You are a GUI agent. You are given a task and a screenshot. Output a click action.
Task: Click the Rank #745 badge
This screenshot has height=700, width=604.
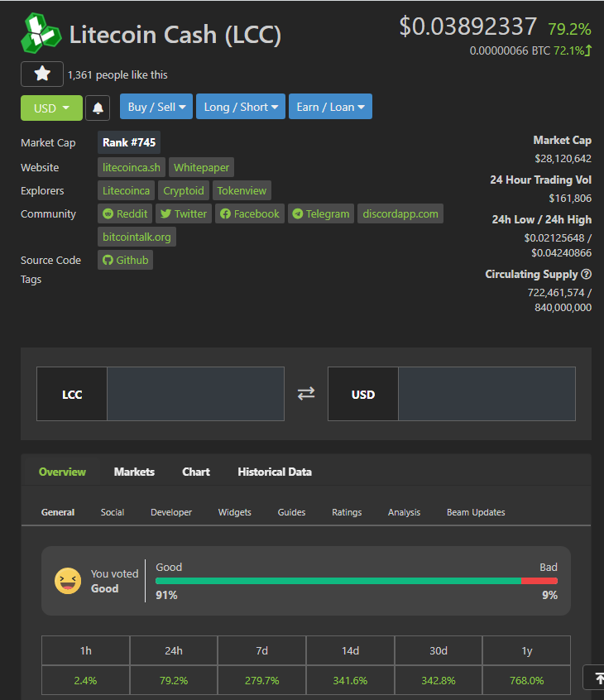[x=129, y=142]
